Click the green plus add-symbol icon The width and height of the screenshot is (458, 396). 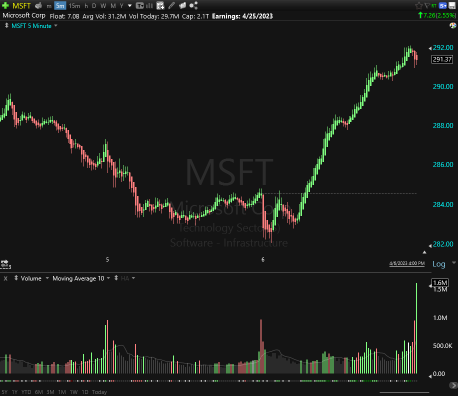click(x=6, y=5)
